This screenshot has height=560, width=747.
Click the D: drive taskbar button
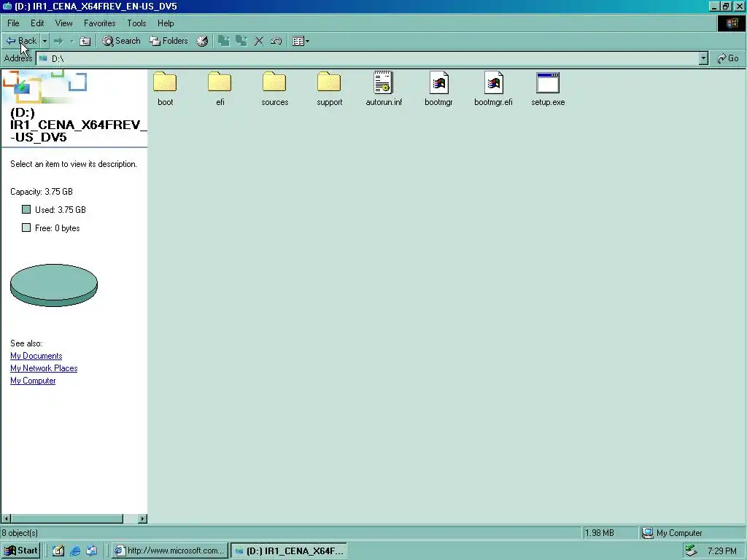tap(289, 551)
